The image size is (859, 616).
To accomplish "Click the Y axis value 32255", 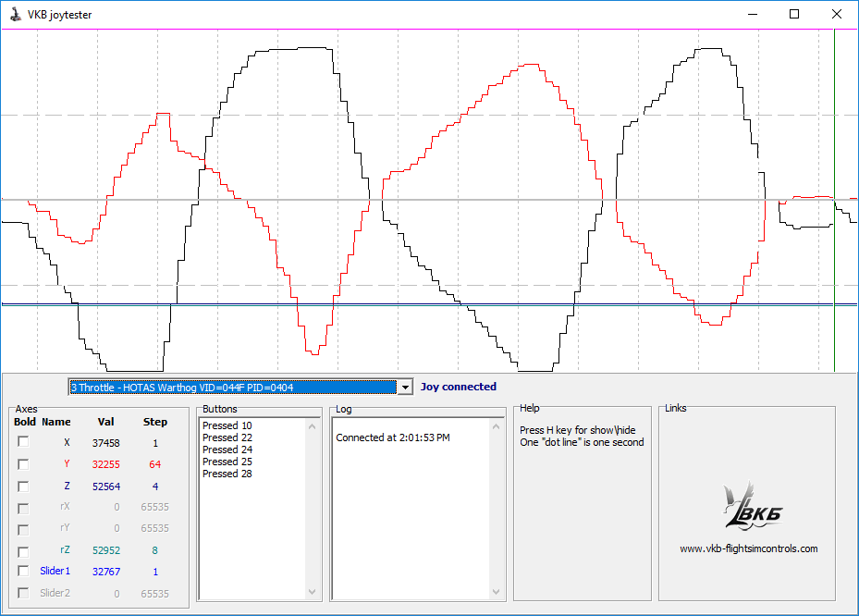I will click(105, 464).
